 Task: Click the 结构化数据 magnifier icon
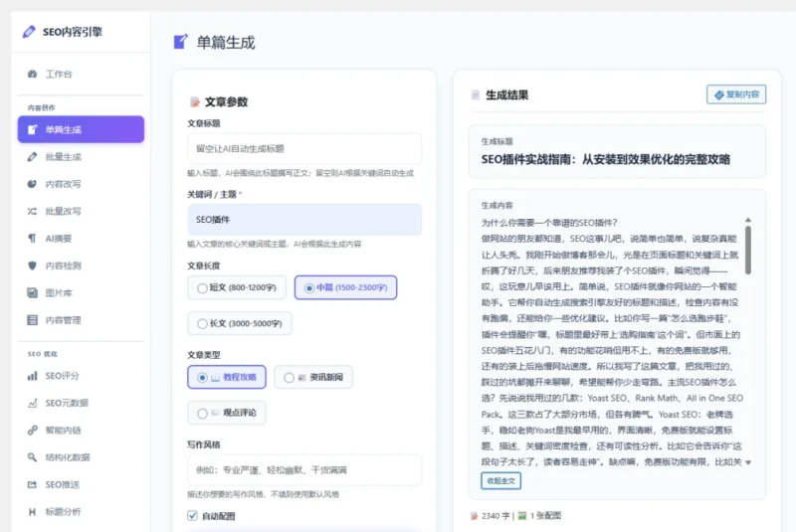point(32,457)
